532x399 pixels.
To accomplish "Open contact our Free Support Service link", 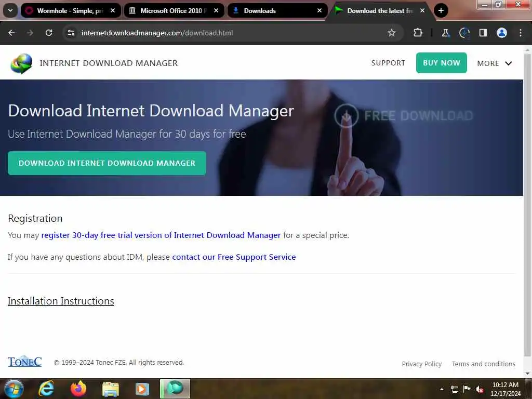I will [x=234, y=257].
